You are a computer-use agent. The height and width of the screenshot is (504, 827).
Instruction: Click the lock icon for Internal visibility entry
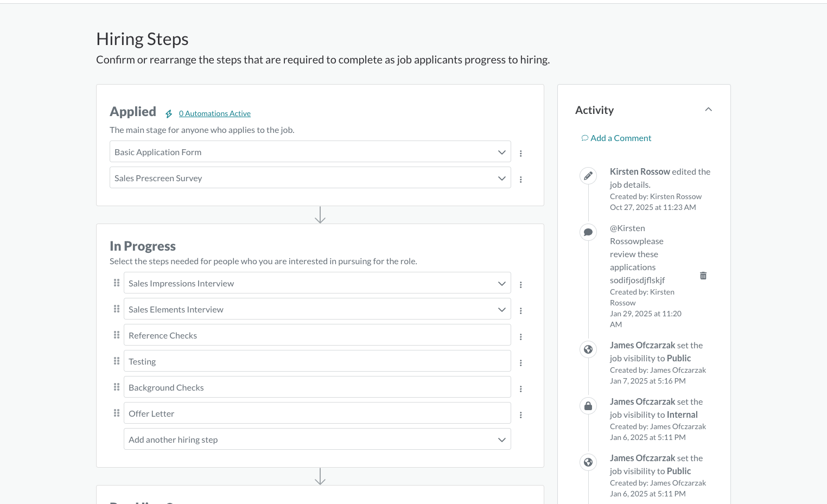pyautogui.click(x=588, y=406)
